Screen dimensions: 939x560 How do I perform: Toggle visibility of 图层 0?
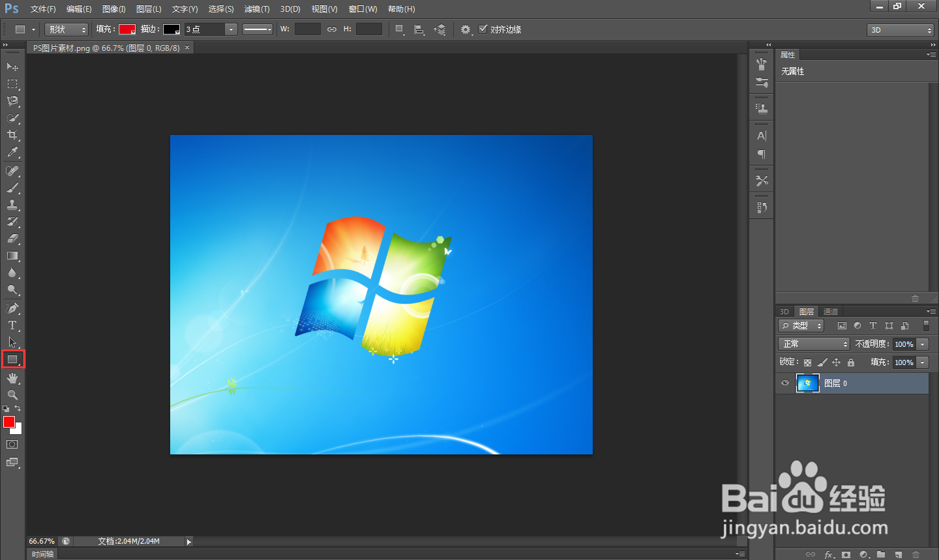tap(785, 383)
